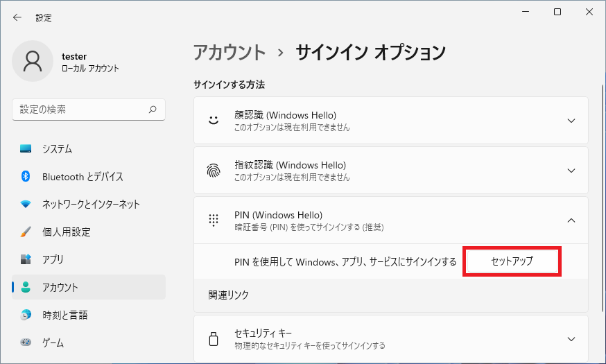Image resolution: width=606 pixels, height=364 pixels.
Task: Click the vertical scrollbar of settings pane
Action: click(602, 197)
